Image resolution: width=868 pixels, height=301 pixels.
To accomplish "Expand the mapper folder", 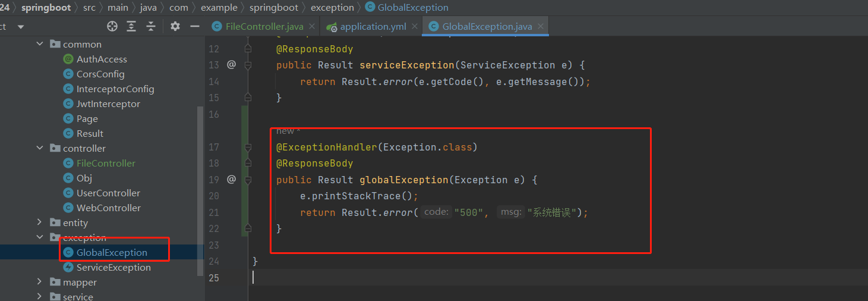I will click(40, 282).
